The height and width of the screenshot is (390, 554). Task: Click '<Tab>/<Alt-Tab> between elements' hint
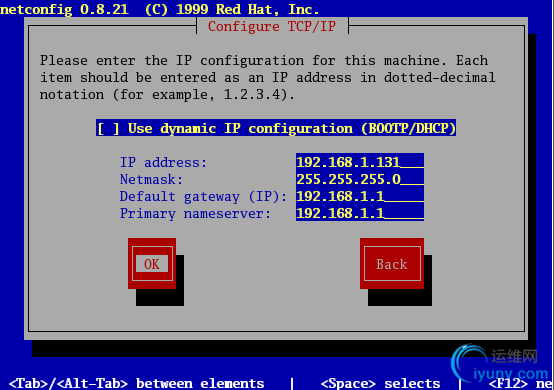point(137,383)
